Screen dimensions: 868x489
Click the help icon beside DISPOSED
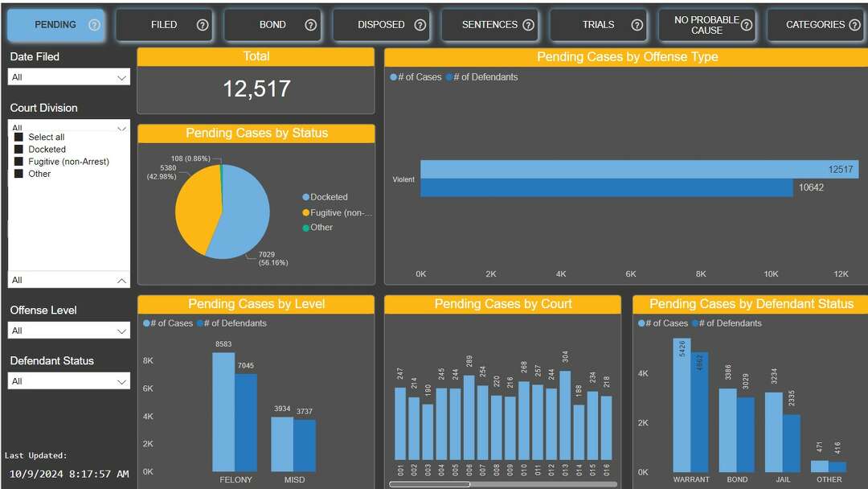[420, 25]
